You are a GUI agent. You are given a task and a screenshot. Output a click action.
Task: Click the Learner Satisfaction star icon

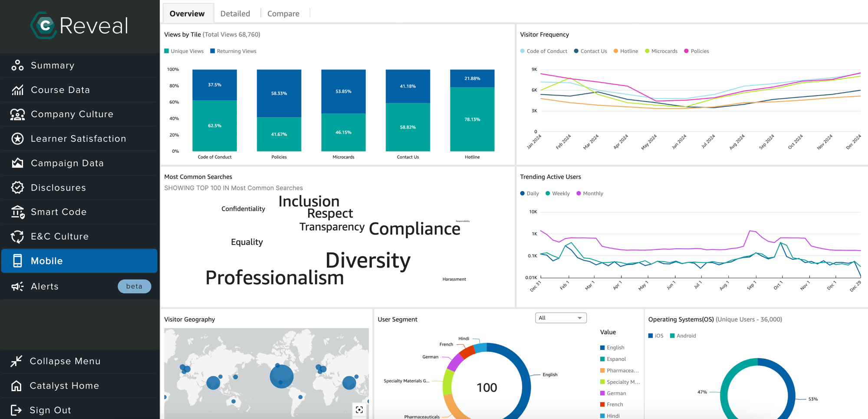pos(17,139)
